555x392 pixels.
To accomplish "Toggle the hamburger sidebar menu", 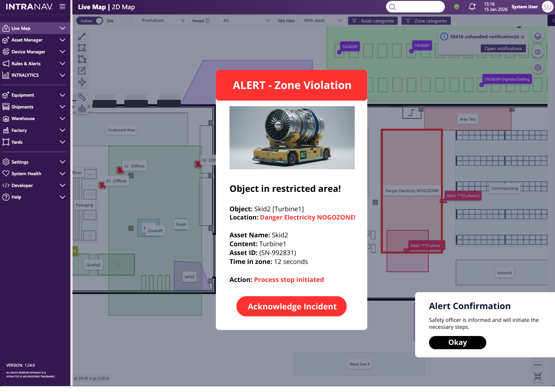I will pyautogui.click(x=62, y=7).
